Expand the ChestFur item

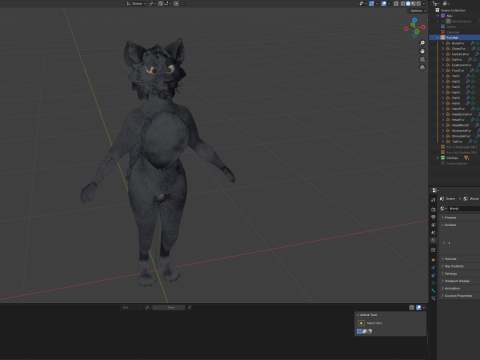[x=443, y=49]
